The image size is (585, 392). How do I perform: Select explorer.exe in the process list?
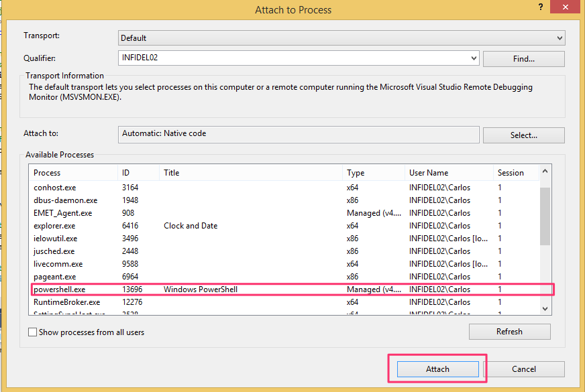click(x=55, y=226)
